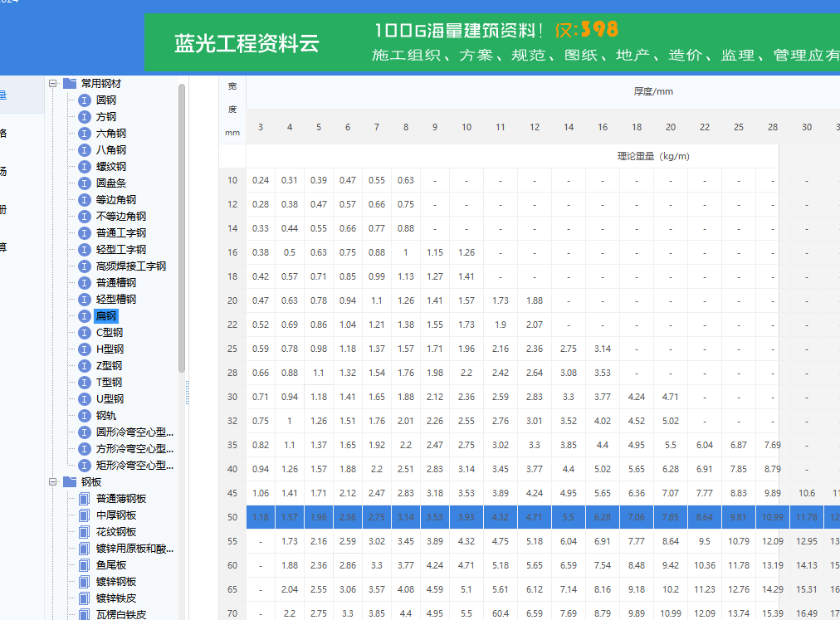Click the 钢板 folder icon
This screenshot has height=620, width=840.
(70, 481)
